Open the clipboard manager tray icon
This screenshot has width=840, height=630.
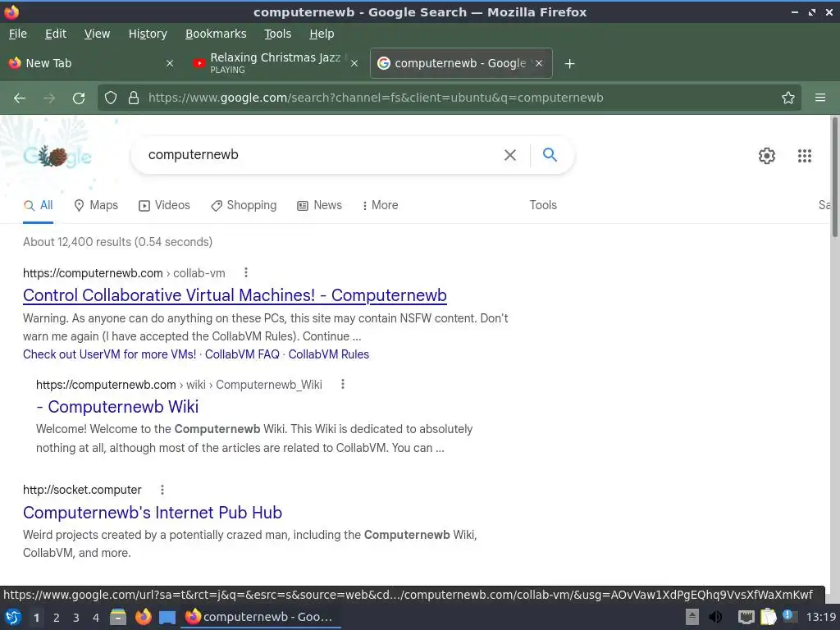[768, 617]
